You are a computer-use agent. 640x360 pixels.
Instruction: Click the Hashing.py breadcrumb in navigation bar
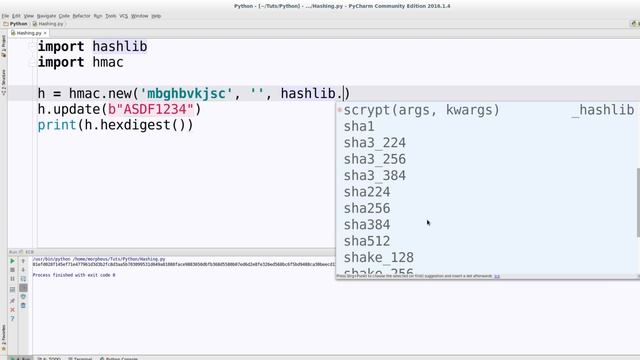click(48, 24)
